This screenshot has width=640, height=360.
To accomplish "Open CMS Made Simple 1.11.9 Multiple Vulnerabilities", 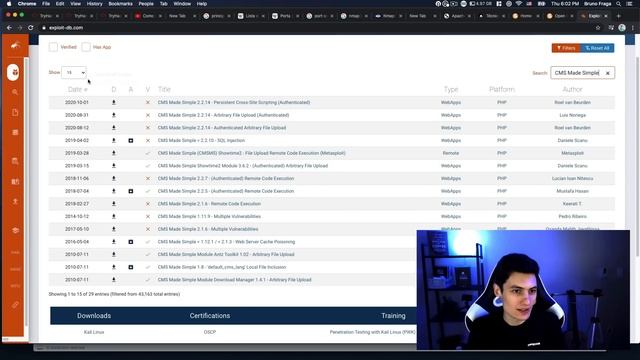I will (x=209, y=216).
